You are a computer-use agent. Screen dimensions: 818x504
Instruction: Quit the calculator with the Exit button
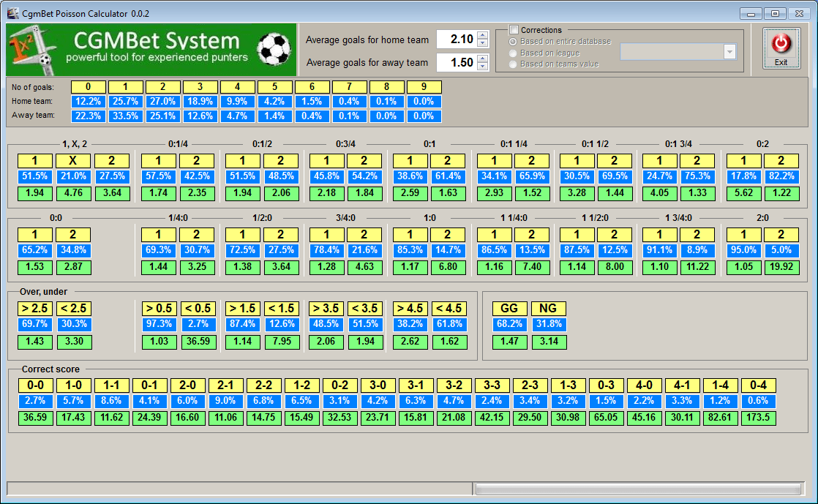click(x=781, y=48)
